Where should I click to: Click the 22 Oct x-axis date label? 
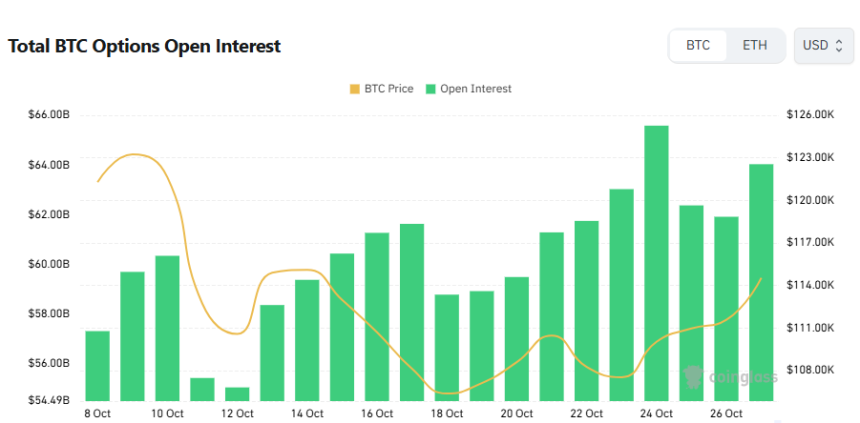tap(587, 413)
